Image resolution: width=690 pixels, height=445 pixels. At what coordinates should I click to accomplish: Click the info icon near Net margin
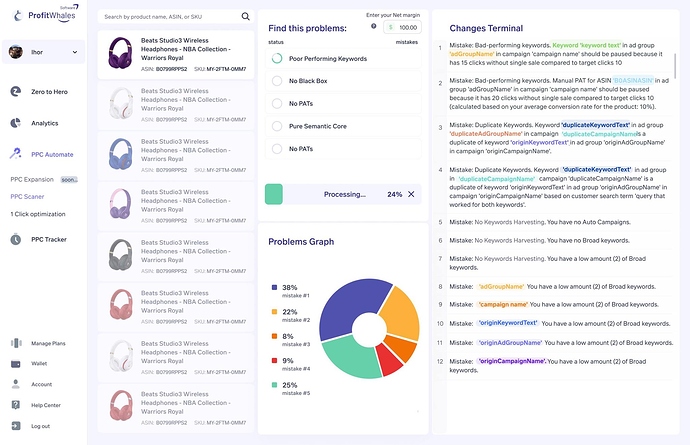tap(374, 26)
